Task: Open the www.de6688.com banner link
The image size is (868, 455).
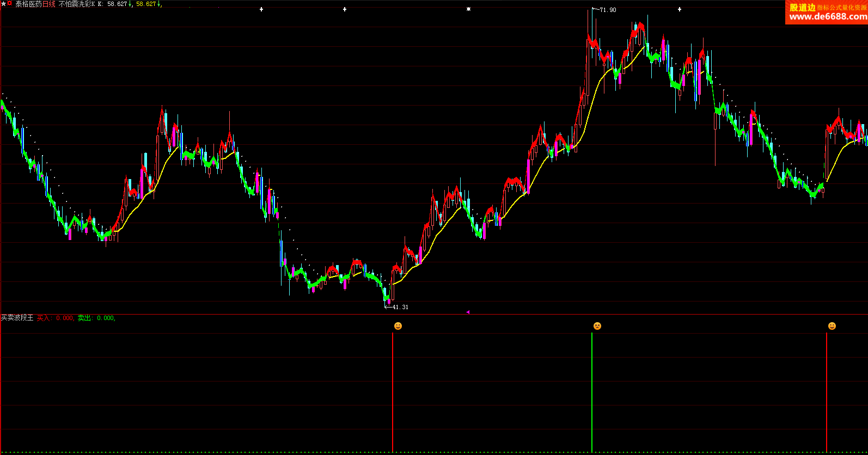Action: (827, 17)
